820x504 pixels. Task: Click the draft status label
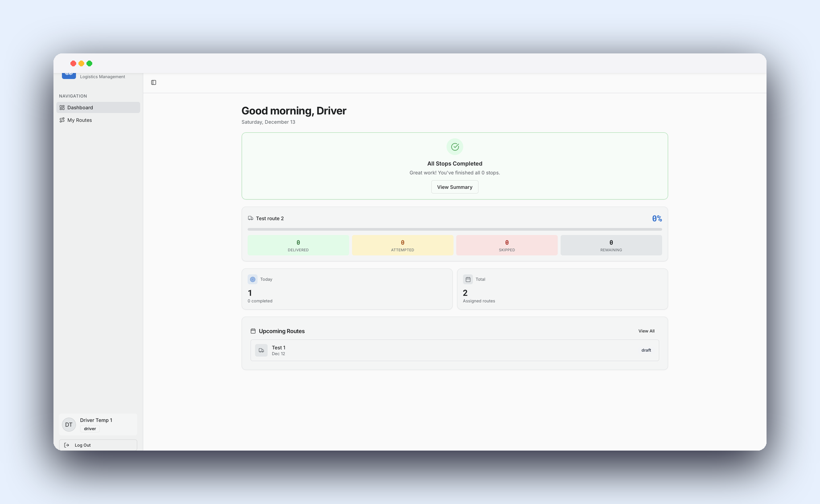(646, 350)
